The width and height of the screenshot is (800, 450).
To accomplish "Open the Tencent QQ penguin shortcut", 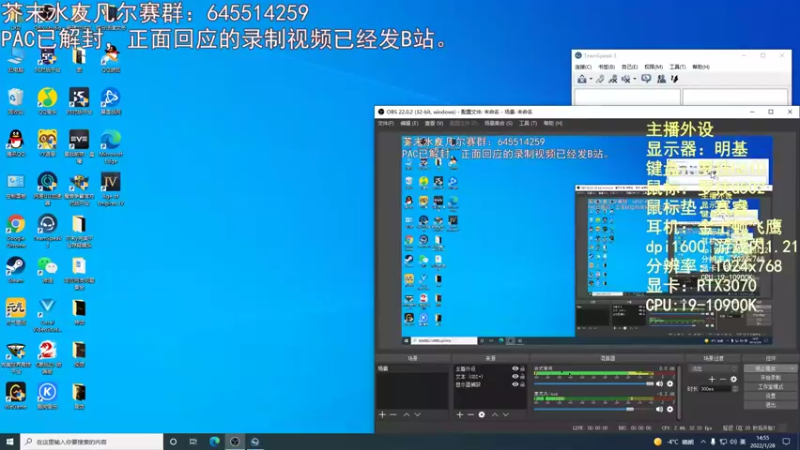I will click(x=16, y=143).
